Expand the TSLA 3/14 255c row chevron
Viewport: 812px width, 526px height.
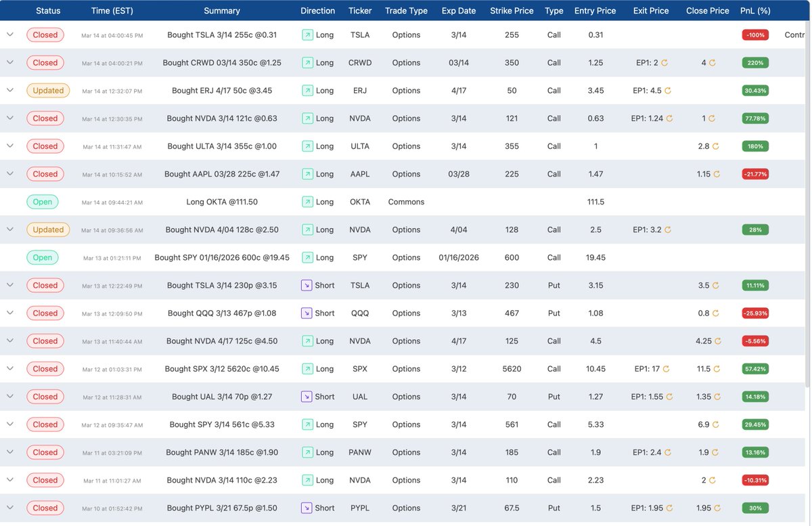10,35
